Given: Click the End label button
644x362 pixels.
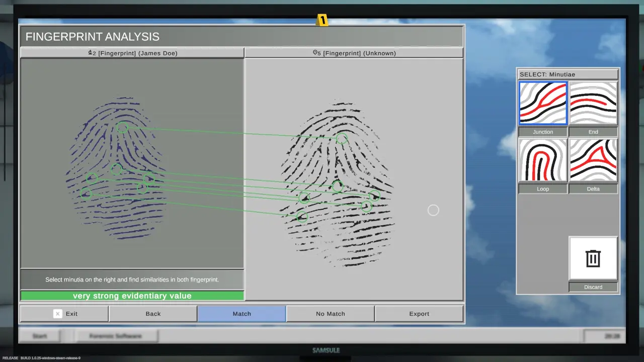Looking at the screenshot, I should coord(593,132).
